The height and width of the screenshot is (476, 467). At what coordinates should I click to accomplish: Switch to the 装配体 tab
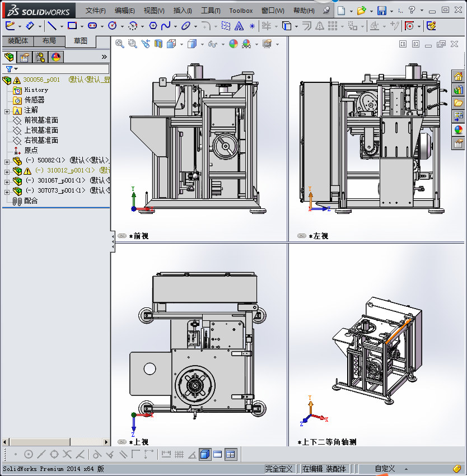(18, 41)
